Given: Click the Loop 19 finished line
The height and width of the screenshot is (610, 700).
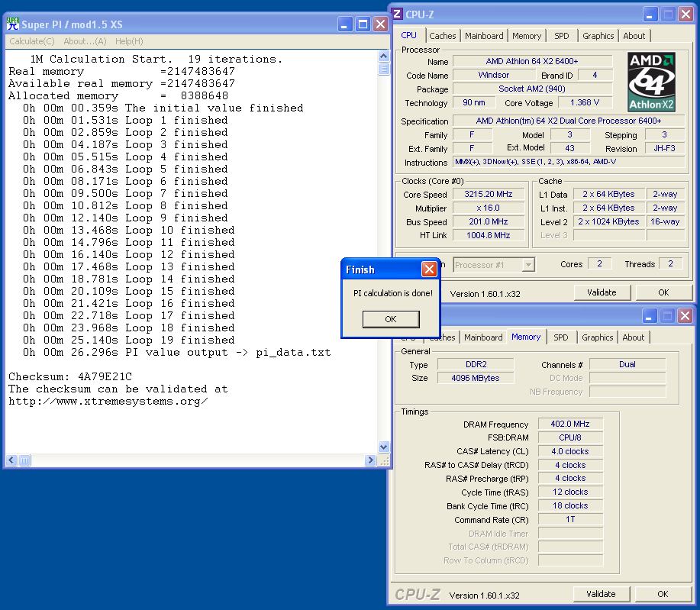Looking at the screenshot, I should [128, 340].
